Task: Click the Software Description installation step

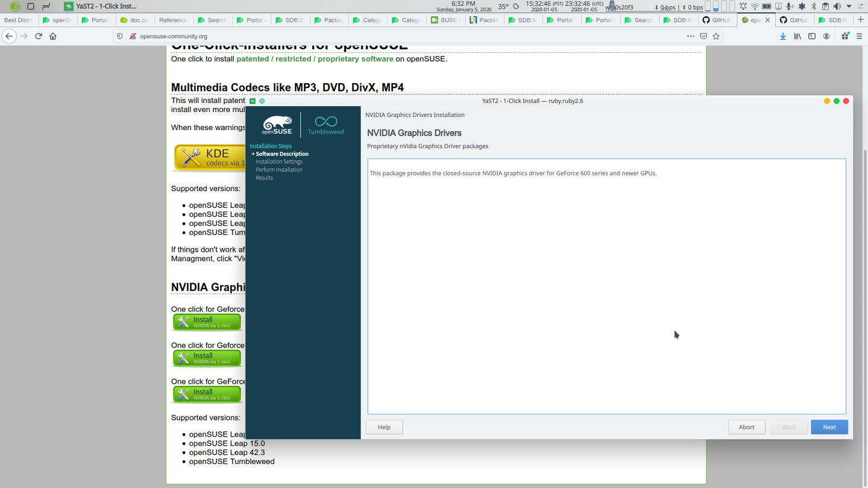Action: click(x=282, y=154)
